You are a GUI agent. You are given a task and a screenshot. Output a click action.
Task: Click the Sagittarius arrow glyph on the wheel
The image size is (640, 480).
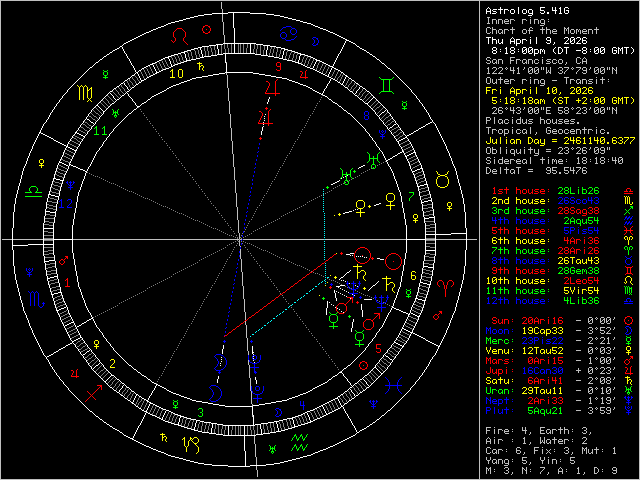pyautogui.click(x=92, y=391)
